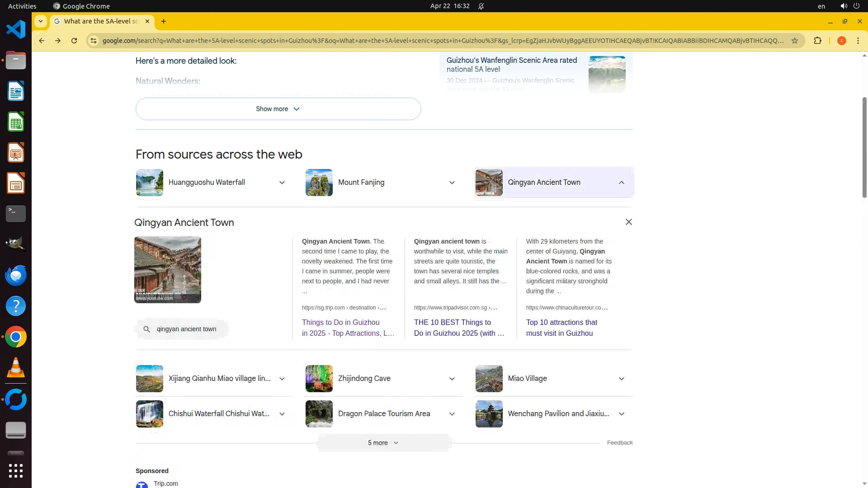Expand Mount Fanjing entry

coord(452,183)
